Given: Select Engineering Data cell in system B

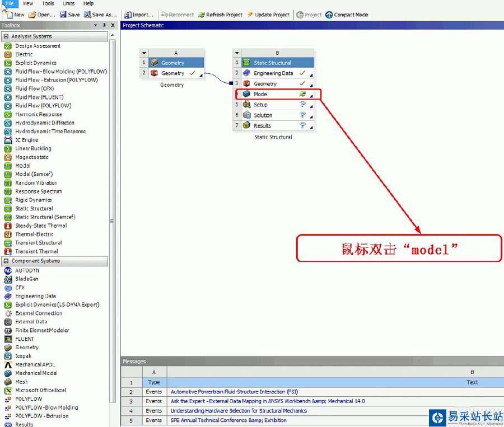Looking at the screenshot, I should 278,73.
